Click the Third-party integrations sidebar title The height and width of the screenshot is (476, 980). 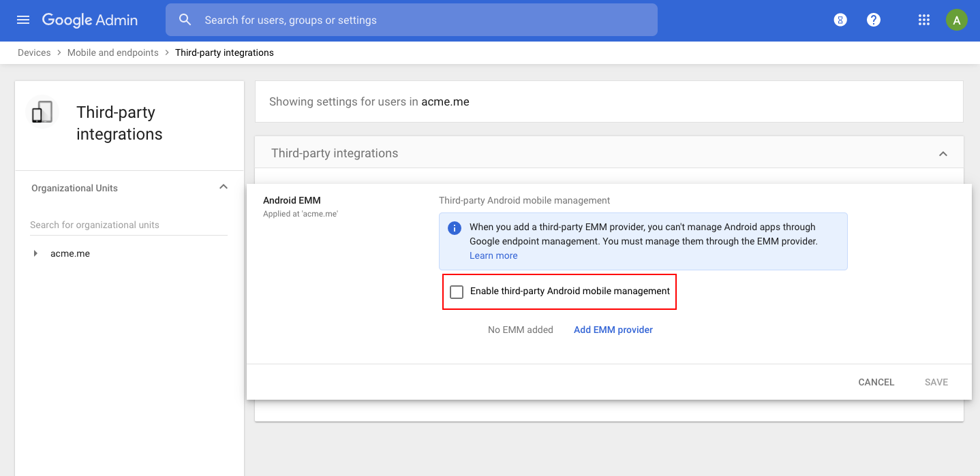119,123
